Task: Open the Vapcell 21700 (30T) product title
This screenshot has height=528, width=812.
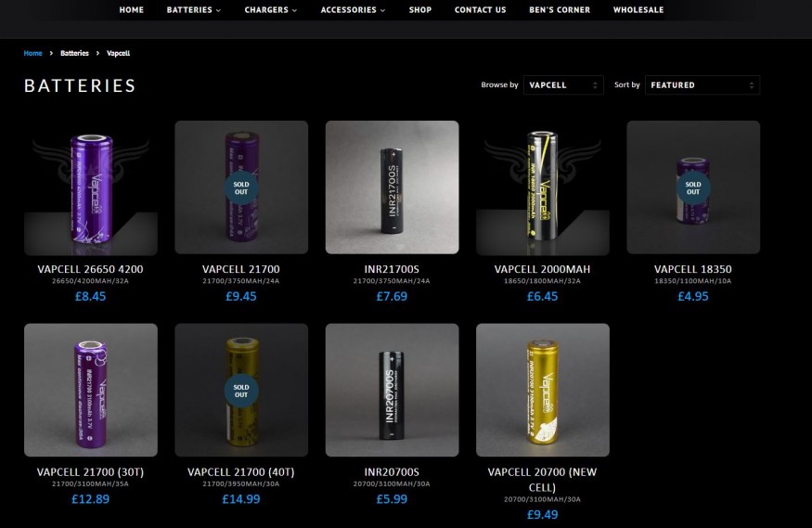Action: pyautogui.click(x=91, y=472)
